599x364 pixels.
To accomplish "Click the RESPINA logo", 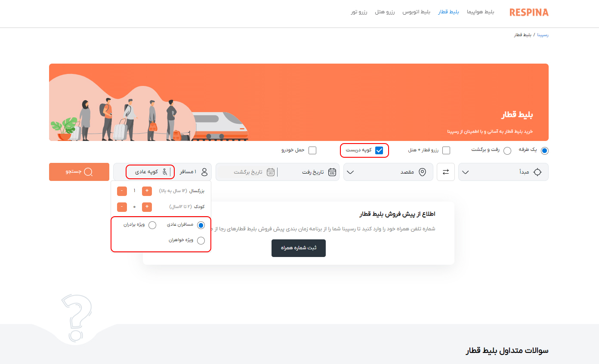I will pyautogui.click(x=529, y=12).
